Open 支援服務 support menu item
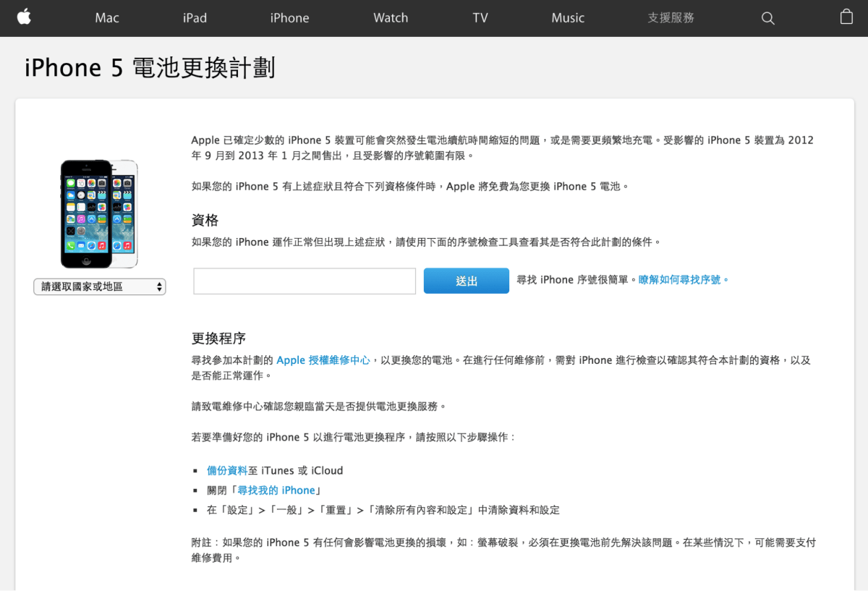This screenshot has height=591, width=868. tap(671, 18)
